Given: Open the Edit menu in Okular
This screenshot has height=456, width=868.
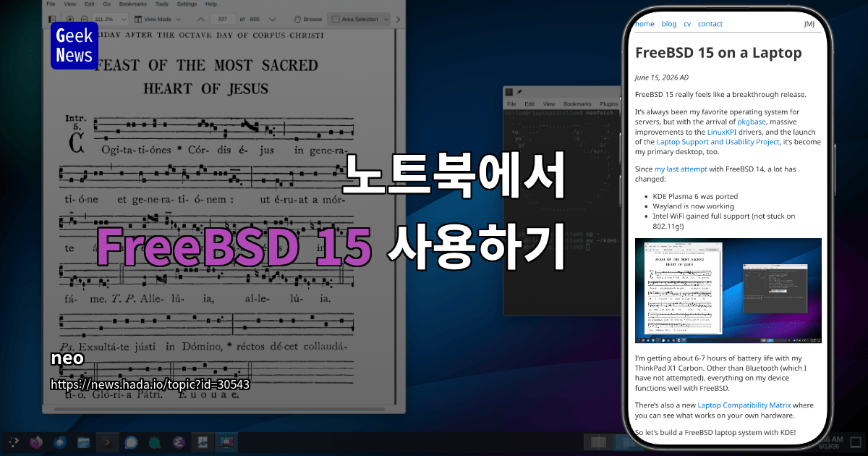Looking at the screenshot, I should coord(90,4).
